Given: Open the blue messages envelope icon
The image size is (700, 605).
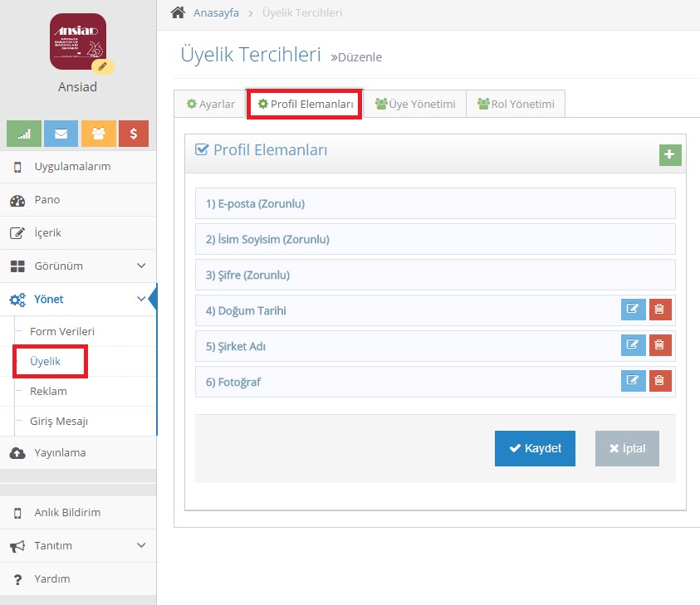Looking at the screenshot, I should pos(60,133).
